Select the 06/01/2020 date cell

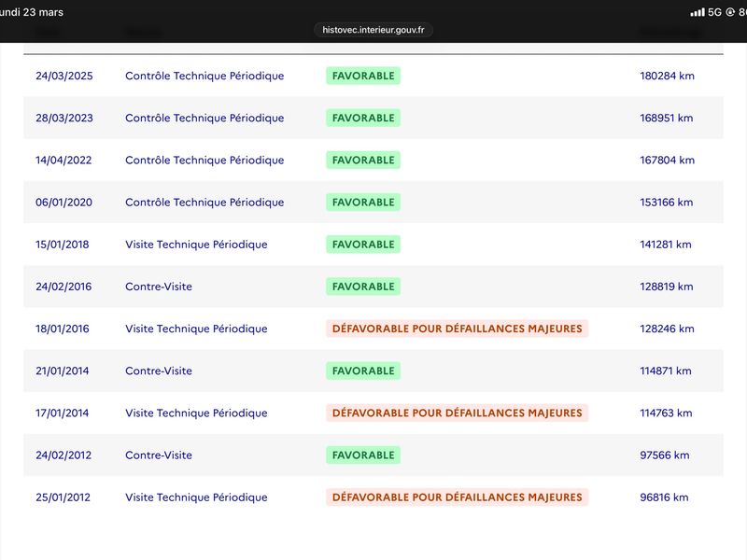click(63, 203)
